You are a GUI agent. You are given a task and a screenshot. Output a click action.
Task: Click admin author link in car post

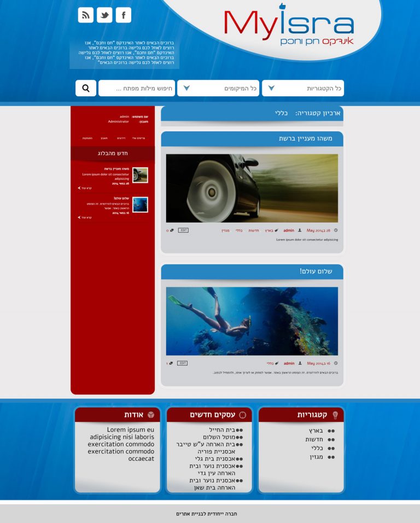tap(289, 230)
